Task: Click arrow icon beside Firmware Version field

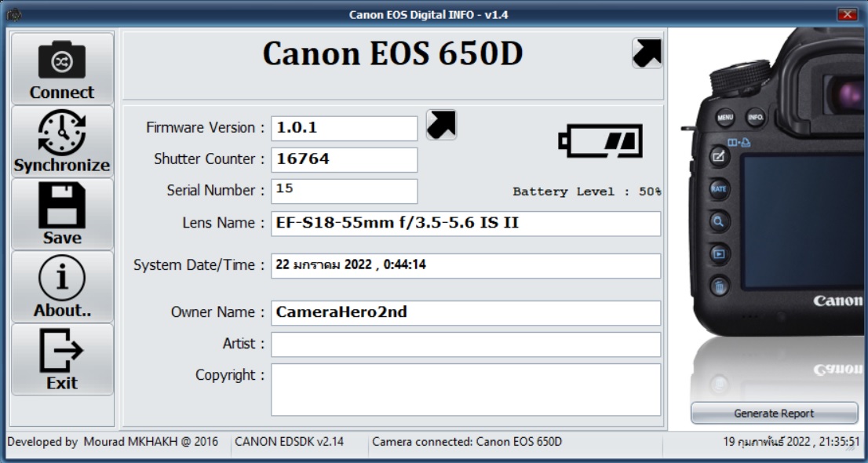Action: [x=441, y=125]
